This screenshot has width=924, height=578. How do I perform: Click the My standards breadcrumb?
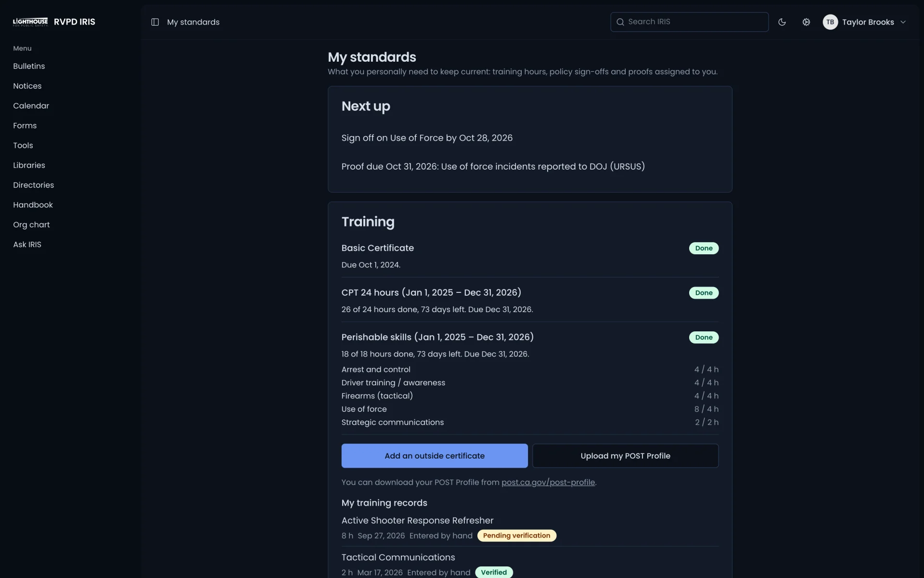(x=193, y=22)
